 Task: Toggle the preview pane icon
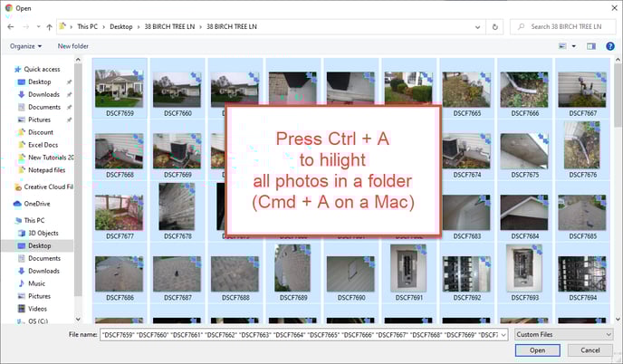pos(590,45)
